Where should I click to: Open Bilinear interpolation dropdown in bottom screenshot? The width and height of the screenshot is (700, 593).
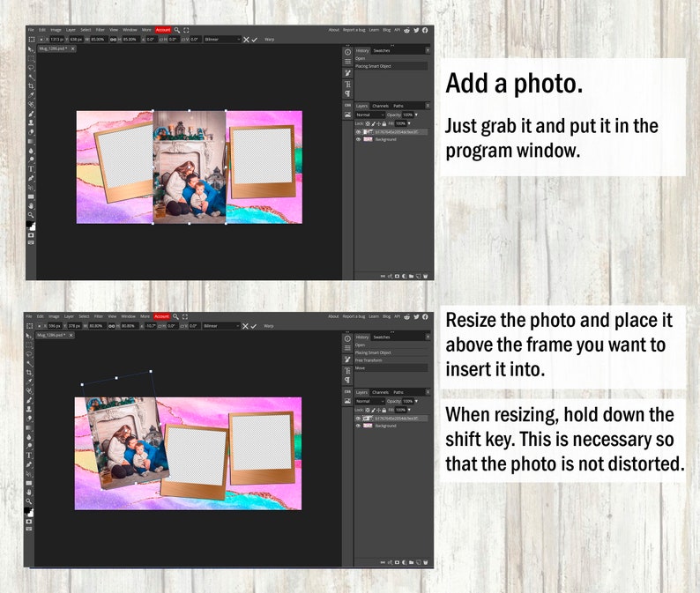pyautogui.click(x=221, y=326)
